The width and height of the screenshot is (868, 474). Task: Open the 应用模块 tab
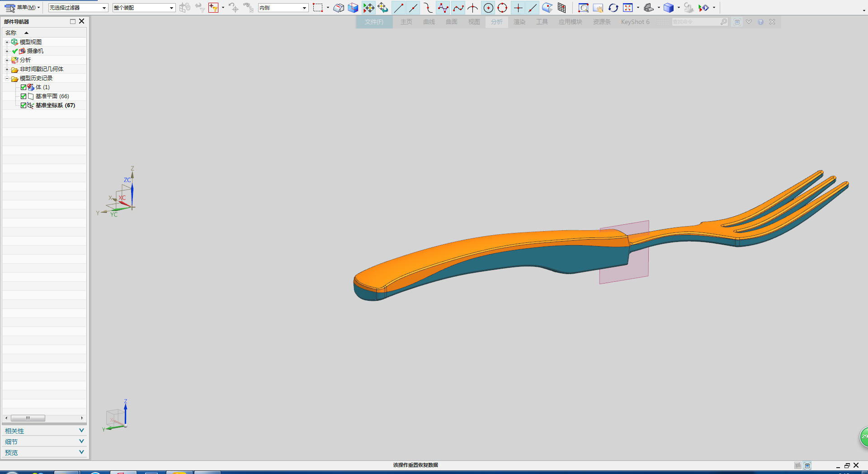click(570, 22)
